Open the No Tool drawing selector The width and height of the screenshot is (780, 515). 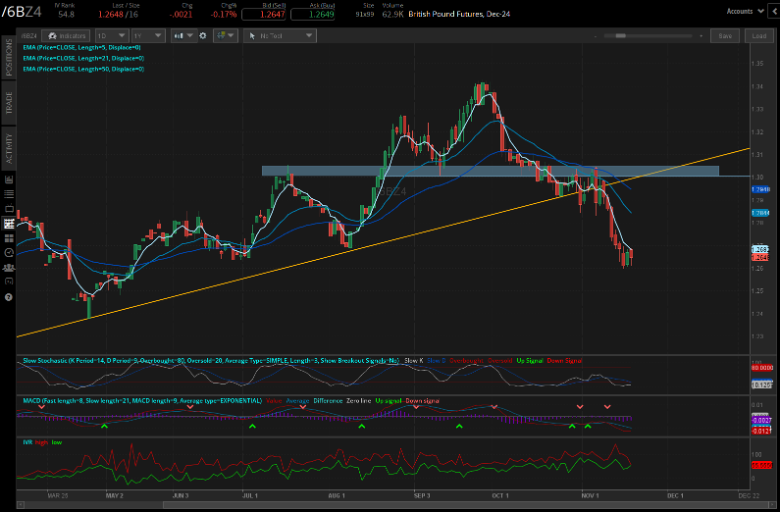pyautogui.click(x=281, y=36)
